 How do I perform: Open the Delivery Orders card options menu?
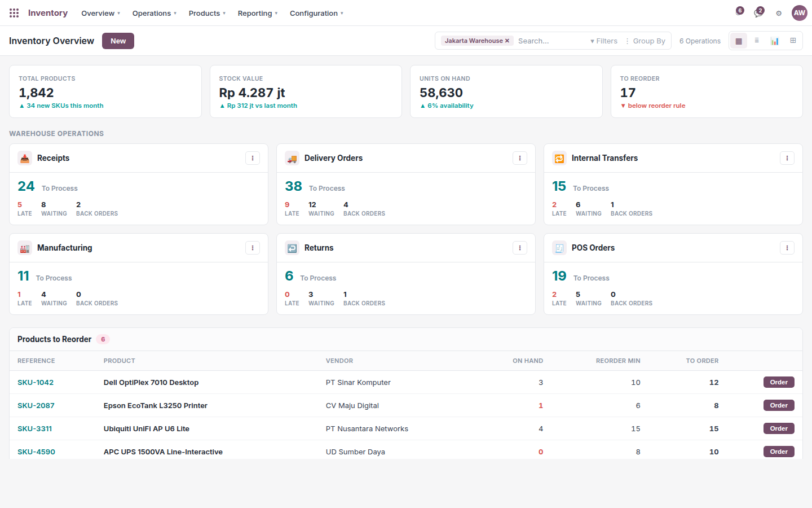(x=520, y=158)
